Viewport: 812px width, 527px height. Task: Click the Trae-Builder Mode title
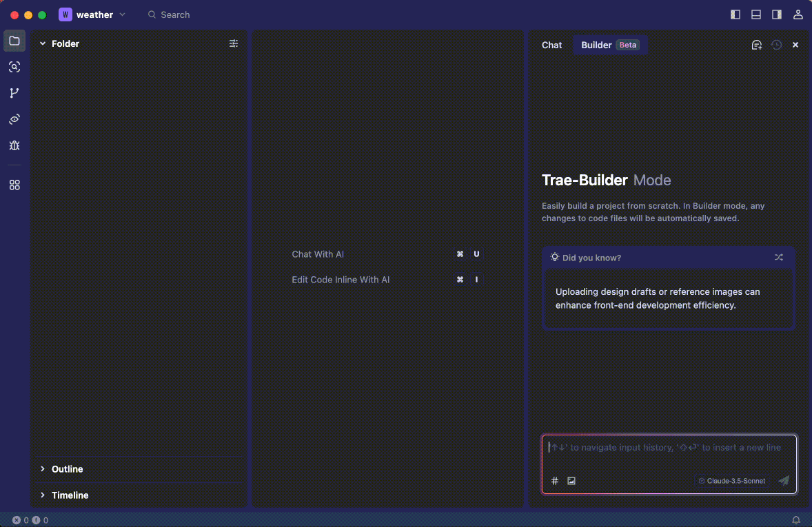[x=606, y=180]
